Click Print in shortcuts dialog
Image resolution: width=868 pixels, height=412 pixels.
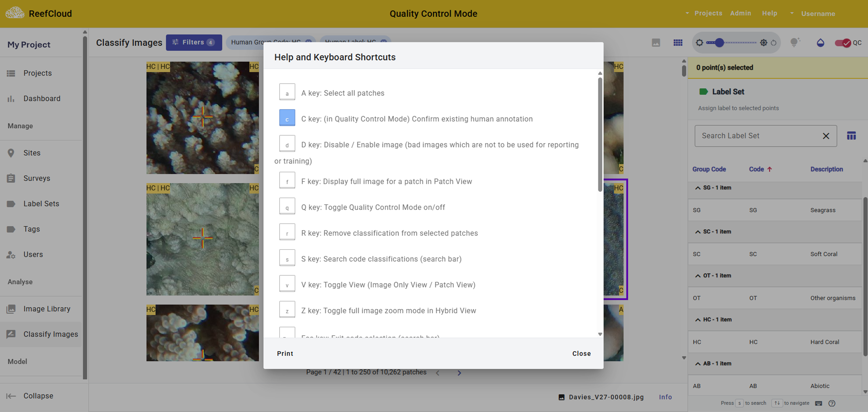click(x=285, y=353)
